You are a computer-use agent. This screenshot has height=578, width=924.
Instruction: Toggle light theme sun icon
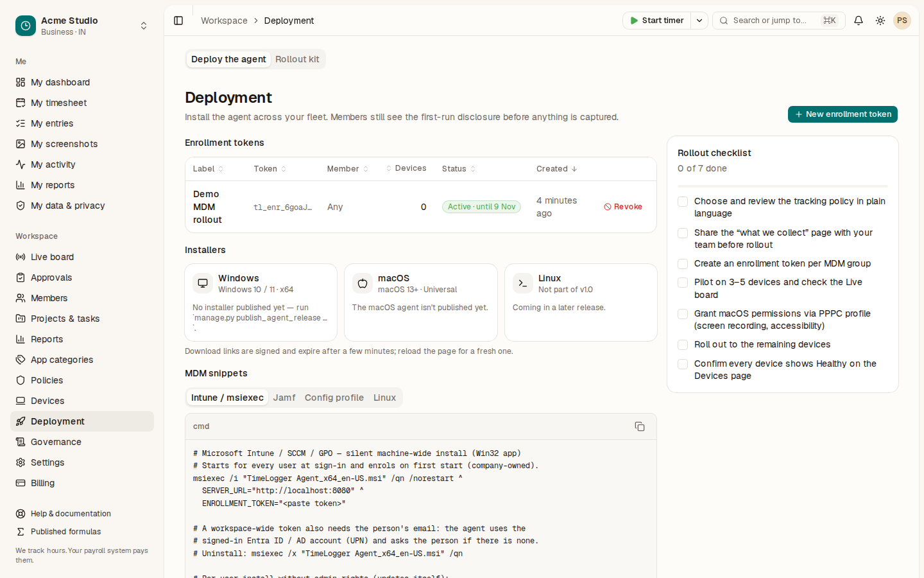(880, 21)
